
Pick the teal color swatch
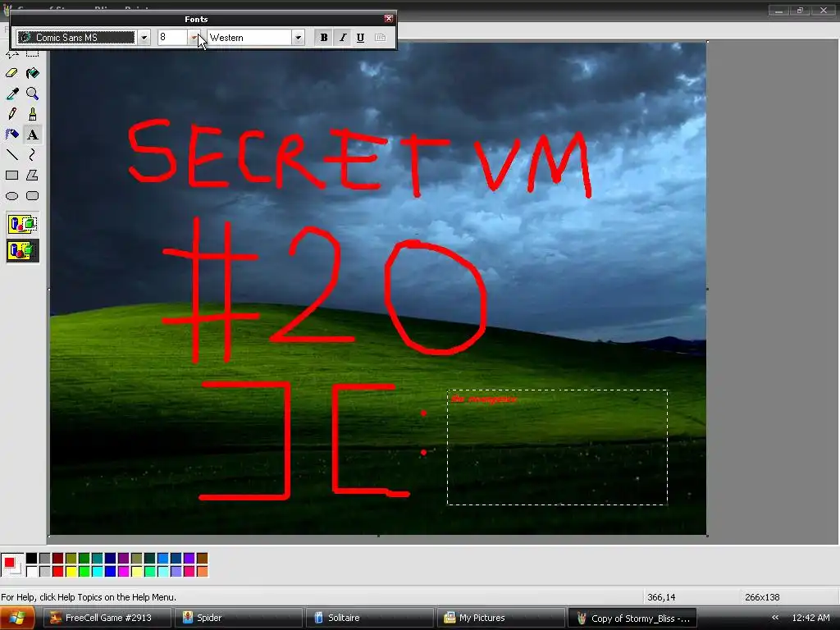pyautogui.click(x=98, y=558)
